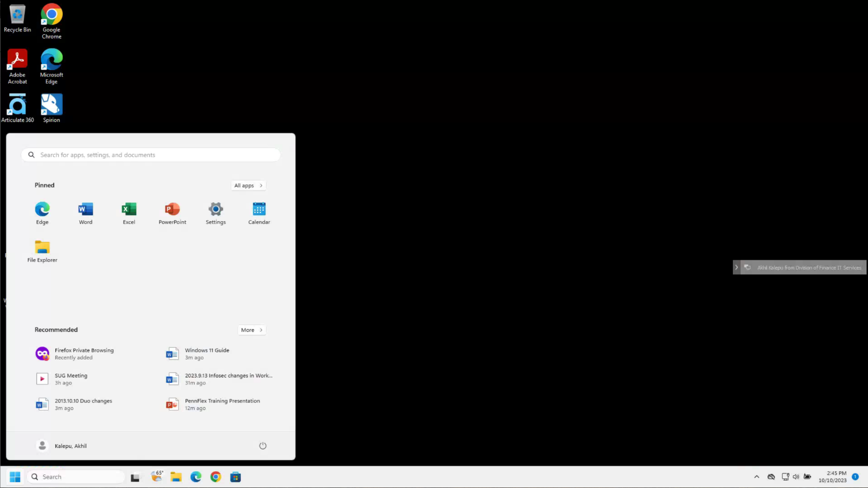Launch Edge from the taskbar
868x488 pixels.
click(x=196, y=477)
